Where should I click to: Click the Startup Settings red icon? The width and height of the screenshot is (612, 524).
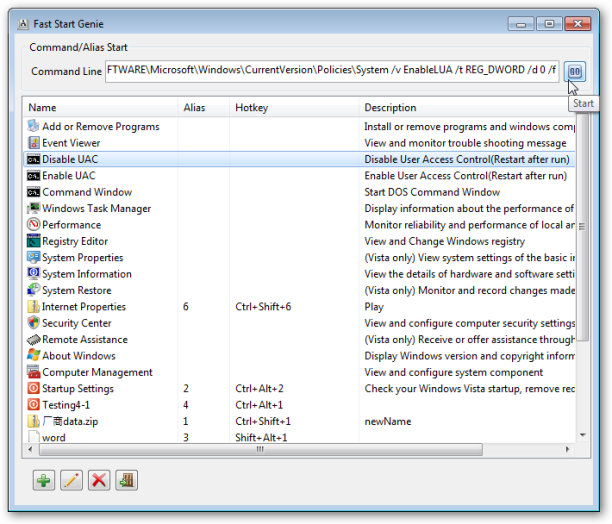(34, 388)
